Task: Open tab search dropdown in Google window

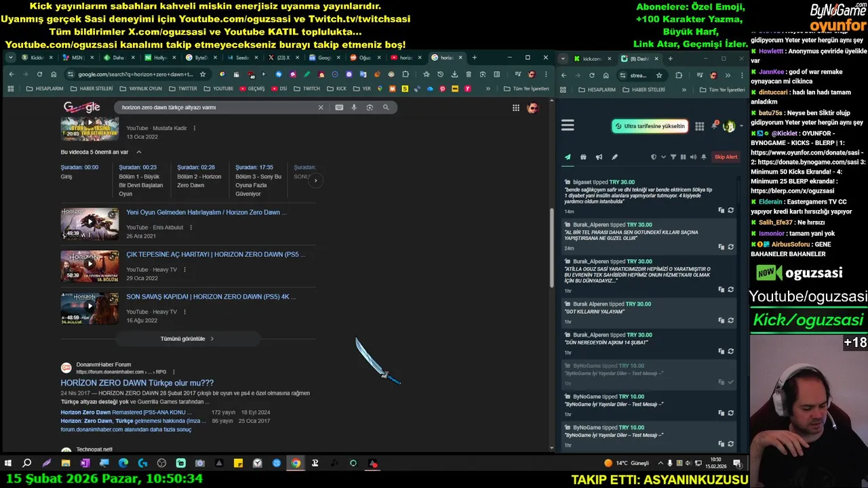Action: click(10, 58)
